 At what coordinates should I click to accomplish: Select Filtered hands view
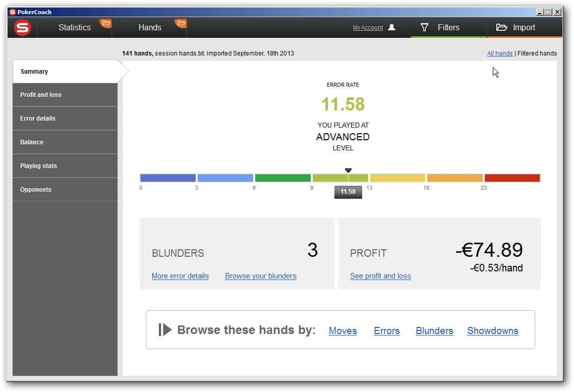coord(537,53)
